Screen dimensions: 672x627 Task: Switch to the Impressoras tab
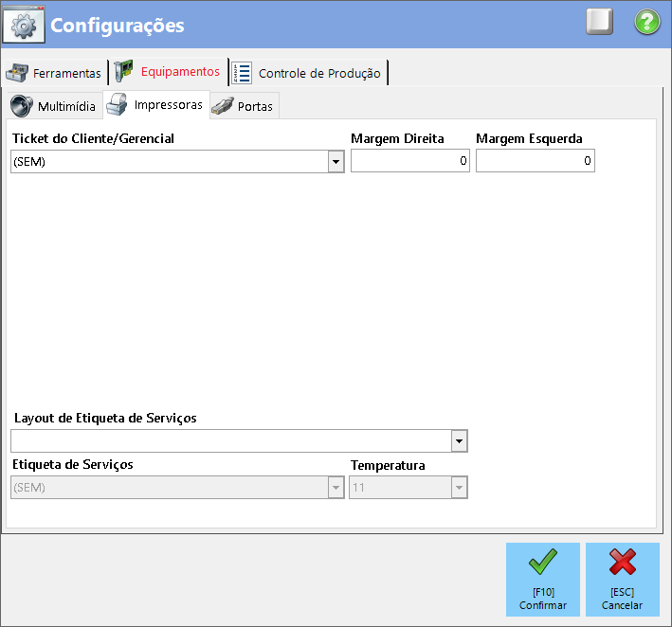156,105
